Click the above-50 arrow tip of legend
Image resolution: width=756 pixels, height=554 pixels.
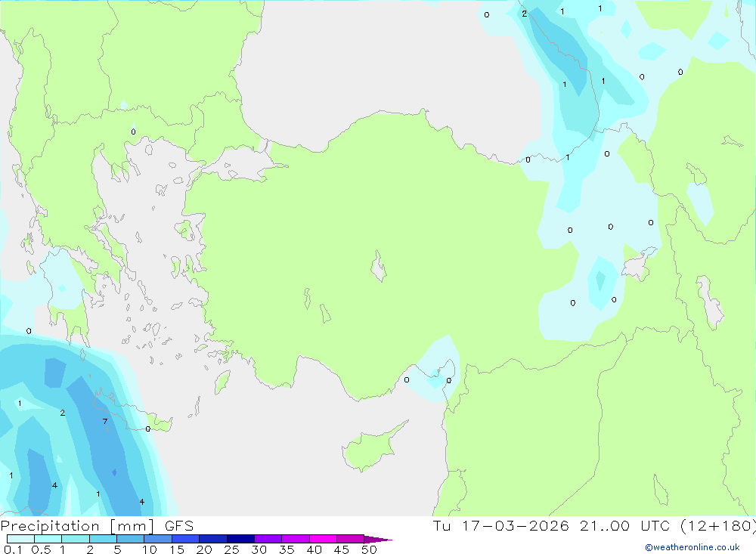pyautogui.click(x=377, y=540)
